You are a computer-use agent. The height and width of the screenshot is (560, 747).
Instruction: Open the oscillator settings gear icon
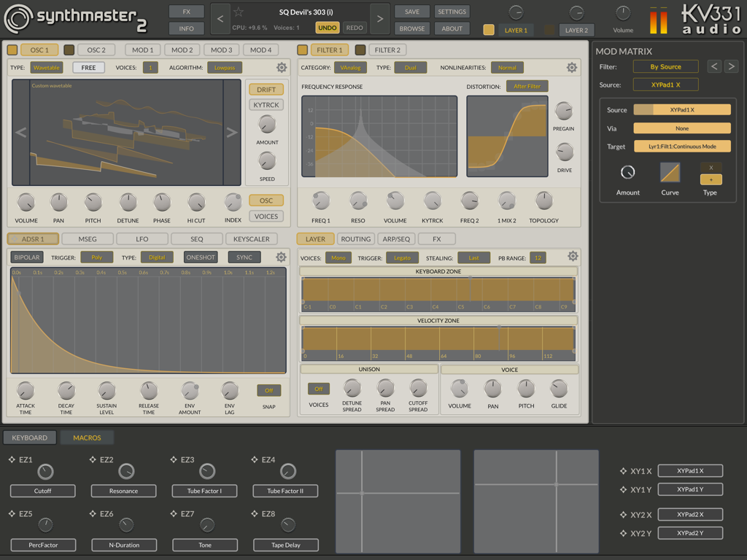click(x=282, y=67)
